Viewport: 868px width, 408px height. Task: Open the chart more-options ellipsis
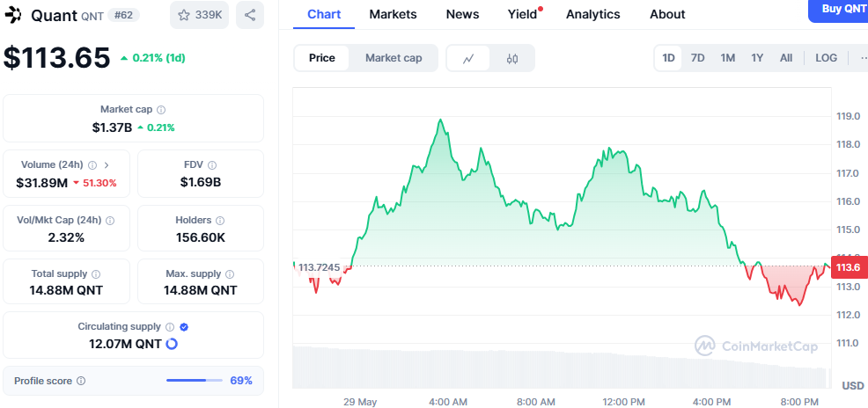coord(863,58)
